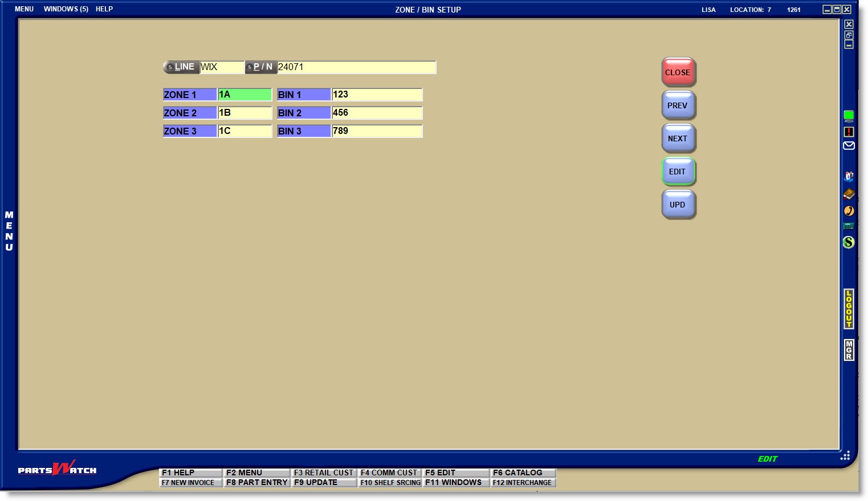Click the orange telephone icon

click(x=849, y=211)
